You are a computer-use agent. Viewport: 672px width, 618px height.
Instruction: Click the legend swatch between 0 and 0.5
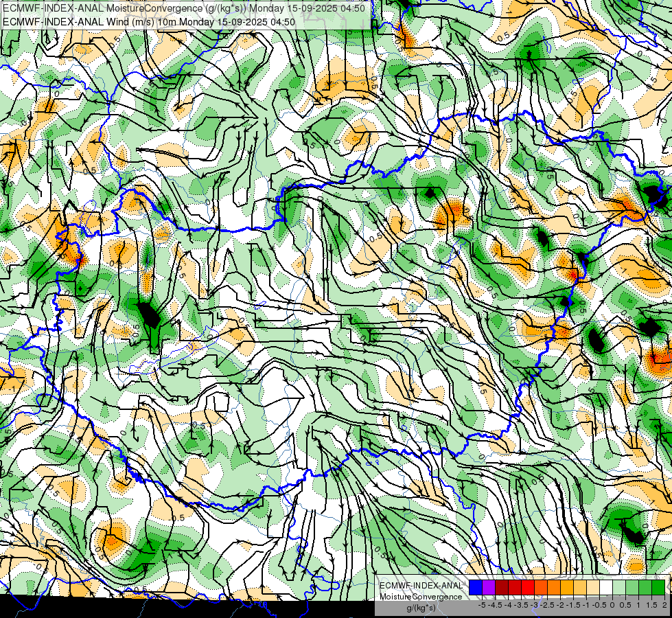(619, 588)
